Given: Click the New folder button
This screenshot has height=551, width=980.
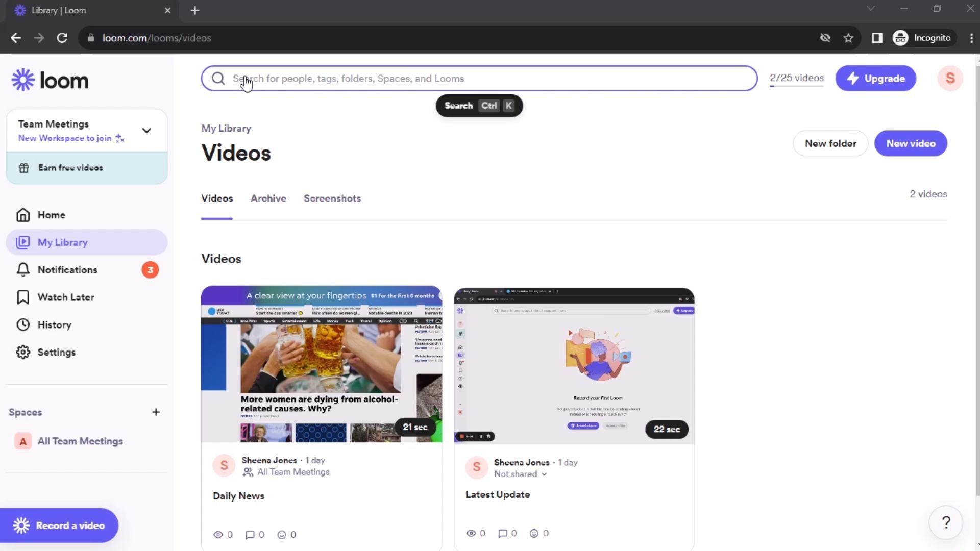Looking at the screenshot, I should pos(830,143).
